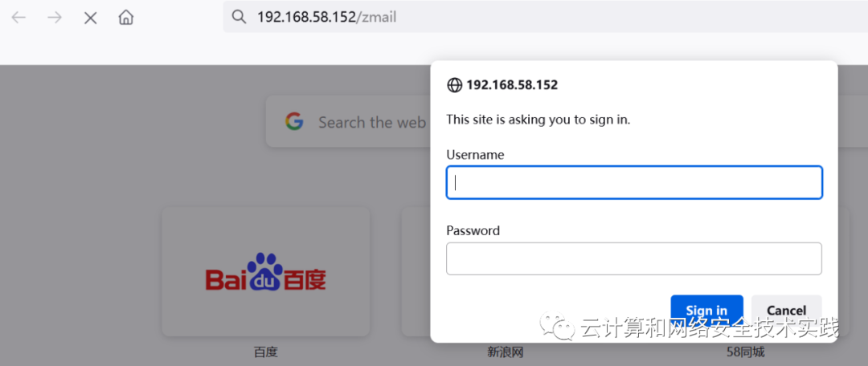Submit credentials with Sign in button
The width and height of the screenshot is (868, 366).
click(706, 310)
